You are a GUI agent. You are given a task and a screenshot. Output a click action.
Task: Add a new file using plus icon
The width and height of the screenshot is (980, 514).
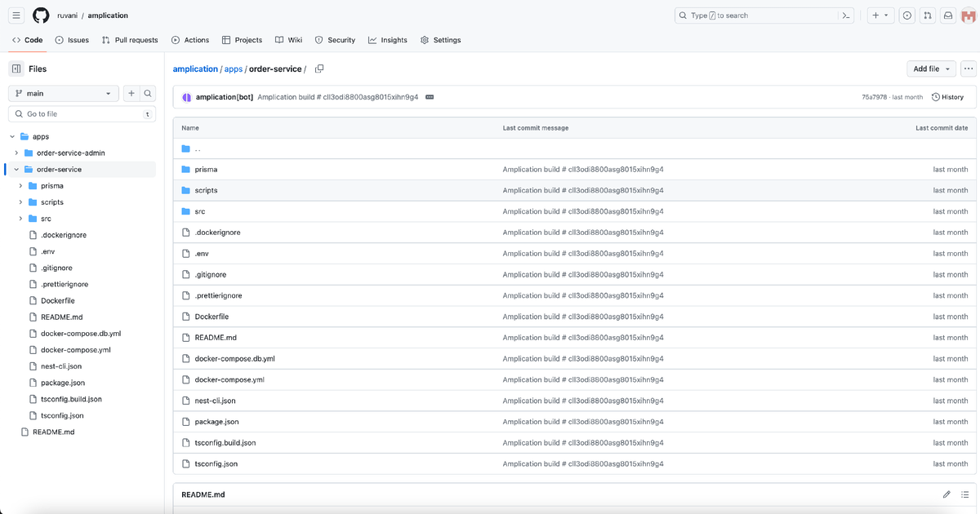point(131,94)
